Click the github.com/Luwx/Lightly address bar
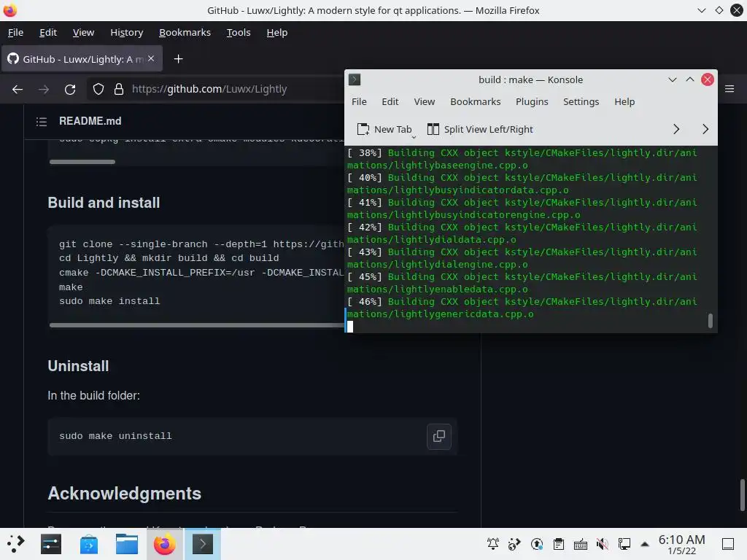This screenshot has height=560, width=747. click(x=209, y=89)
